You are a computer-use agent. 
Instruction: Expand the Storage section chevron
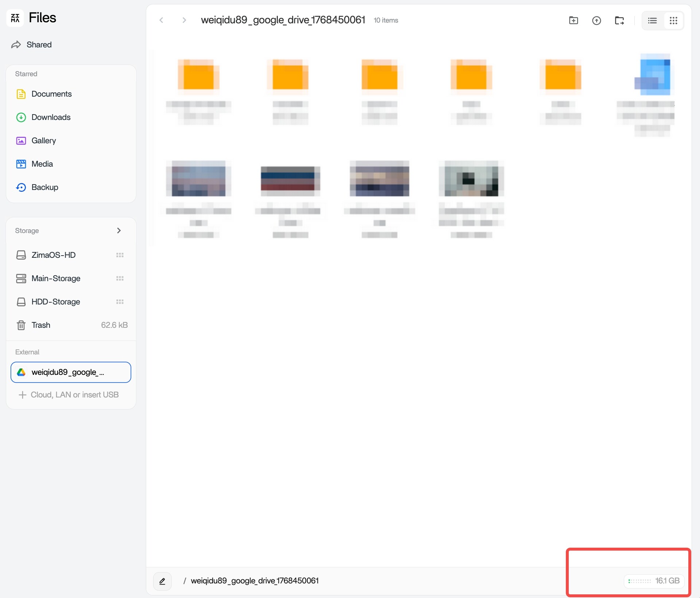click(119, 230)
